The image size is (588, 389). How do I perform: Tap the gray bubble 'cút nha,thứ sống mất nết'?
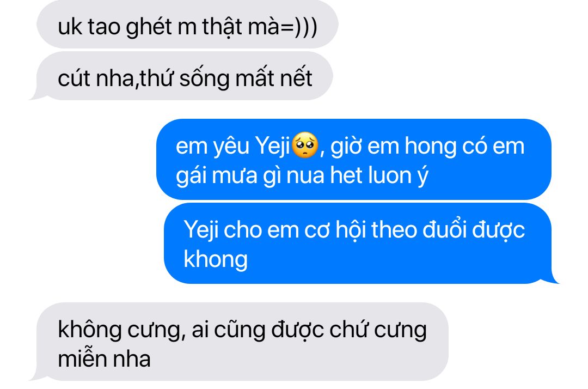click(181, 76)
